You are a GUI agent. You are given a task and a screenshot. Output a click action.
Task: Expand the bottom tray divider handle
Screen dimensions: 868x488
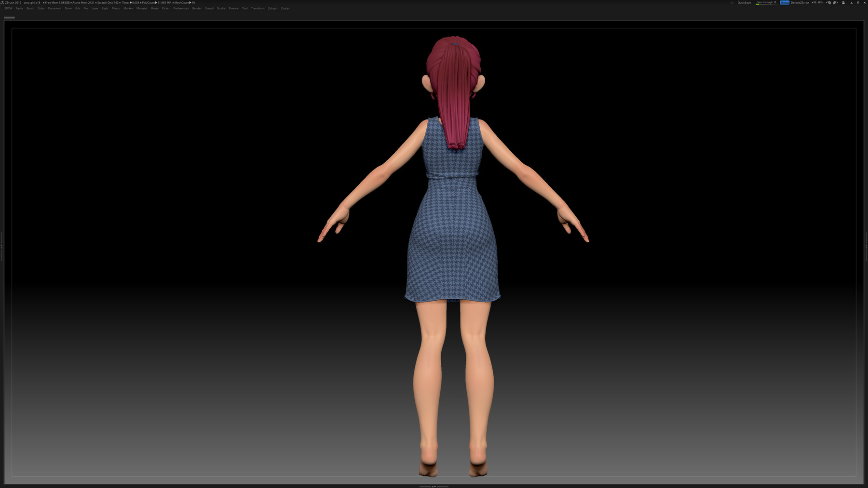pyautogui.click(x=434, y=486)
